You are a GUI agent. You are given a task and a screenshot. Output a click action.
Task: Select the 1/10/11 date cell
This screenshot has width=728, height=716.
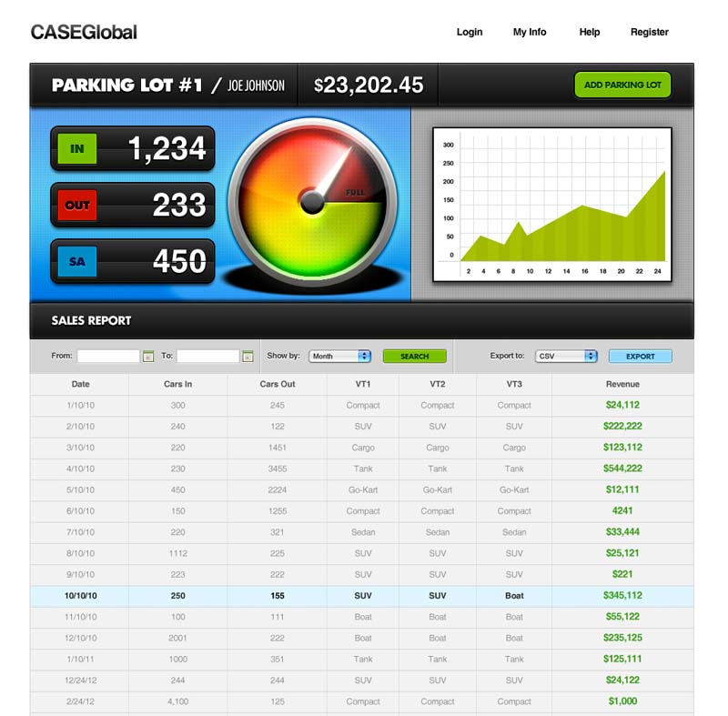click(80, 660)
